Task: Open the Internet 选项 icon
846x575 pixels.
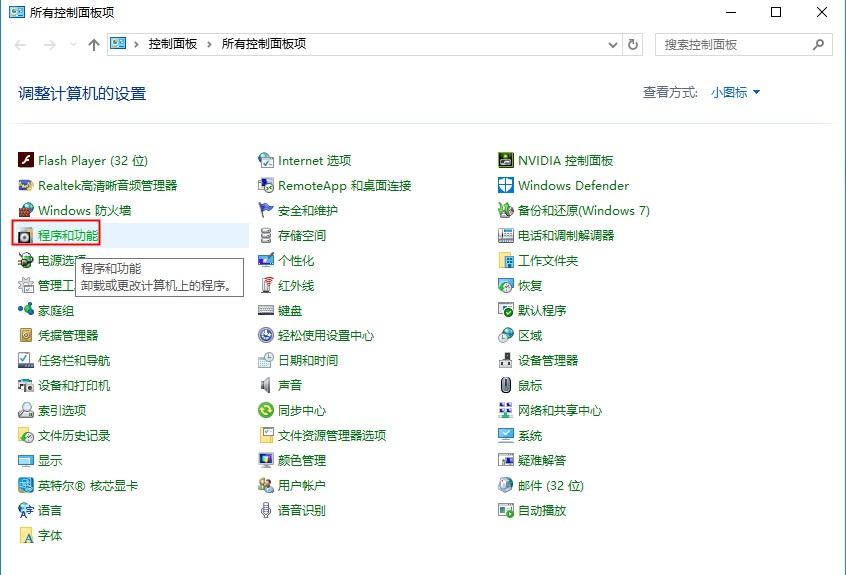Action: [265, 160]
